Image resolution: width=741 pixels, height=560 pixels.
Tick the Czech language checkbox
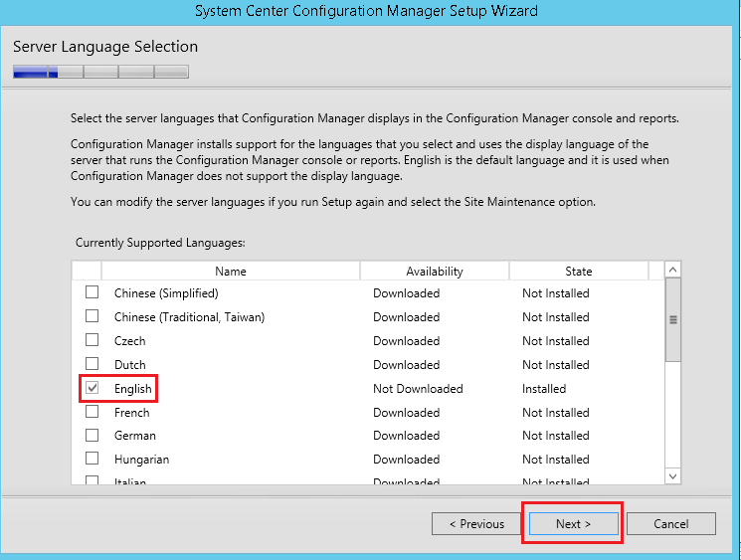93,340
